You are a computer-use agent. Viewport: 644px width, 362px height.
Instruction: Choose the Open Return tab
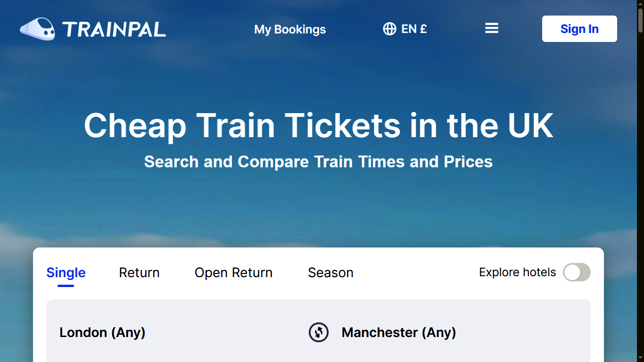click(x=233, y=272)
